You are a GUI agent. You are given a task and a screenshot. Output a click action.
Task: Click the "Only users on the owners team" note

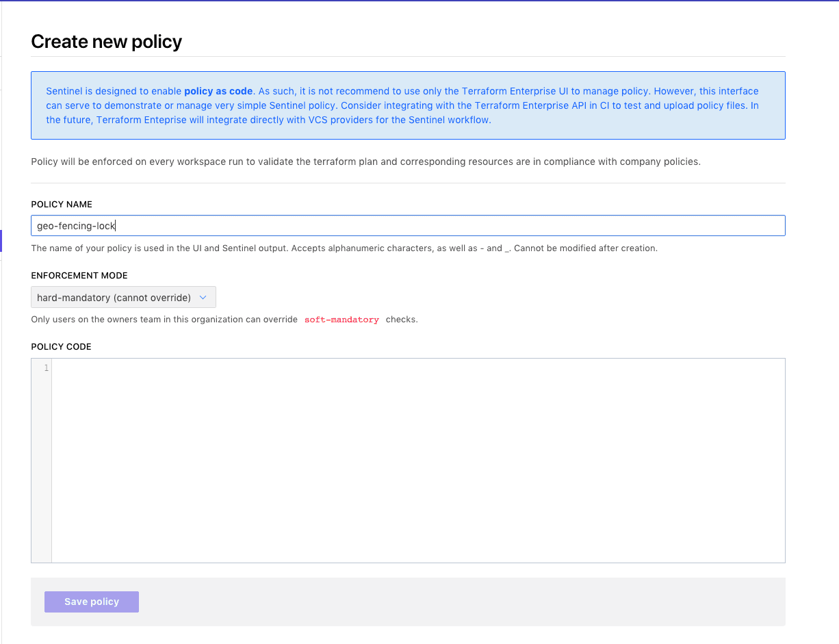pyautogui.click(x=164, y=320)
